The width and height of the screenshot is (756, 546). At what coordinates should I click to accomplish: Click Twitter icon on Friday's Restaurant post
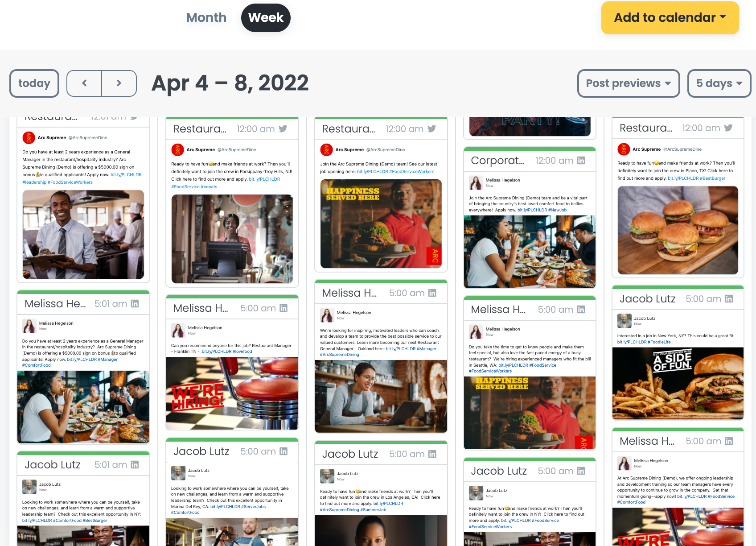[x=728, y=128]
